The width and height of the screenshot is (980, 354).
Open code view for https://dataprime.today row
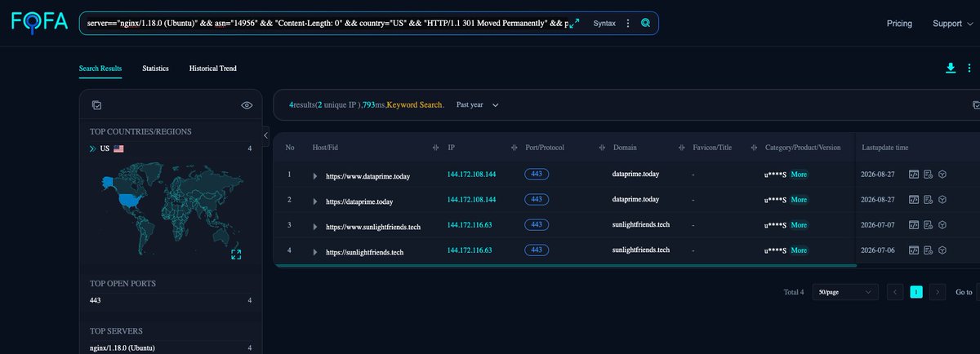915,199
